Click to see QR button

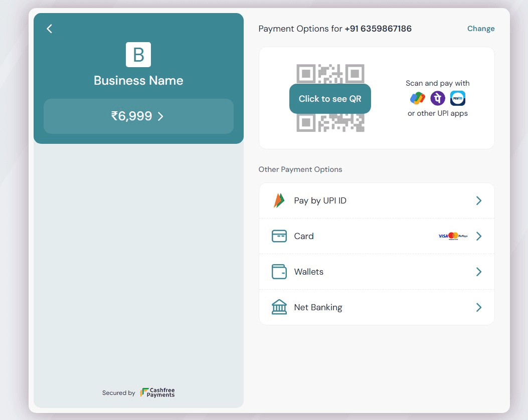click(x=330, y=99)
